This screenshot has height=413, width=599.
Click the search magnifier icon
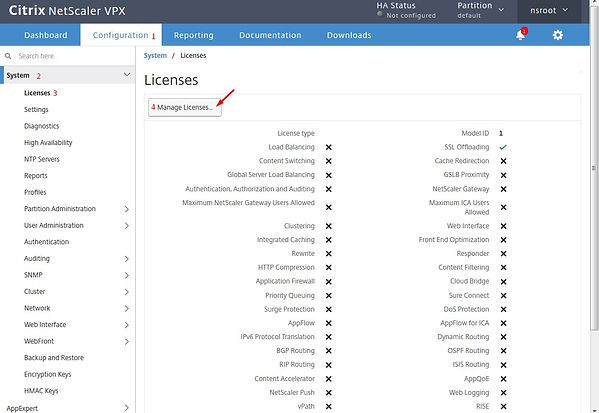pyautogui.click(x=8, y=56)
